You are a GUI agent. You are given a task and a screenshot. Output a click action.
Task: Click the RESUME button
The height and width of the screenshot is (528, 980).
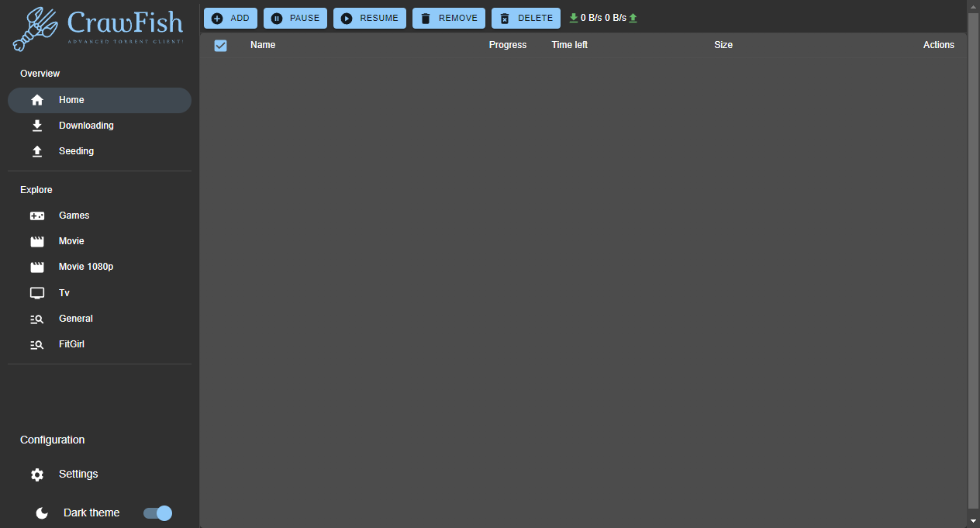point(370,18)
